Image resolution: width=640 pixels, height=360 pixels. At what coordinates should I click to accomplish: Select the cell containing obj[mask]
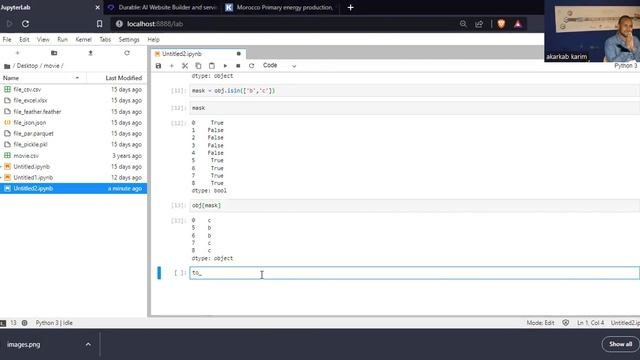pyautogui.click(x=414, y=205)
